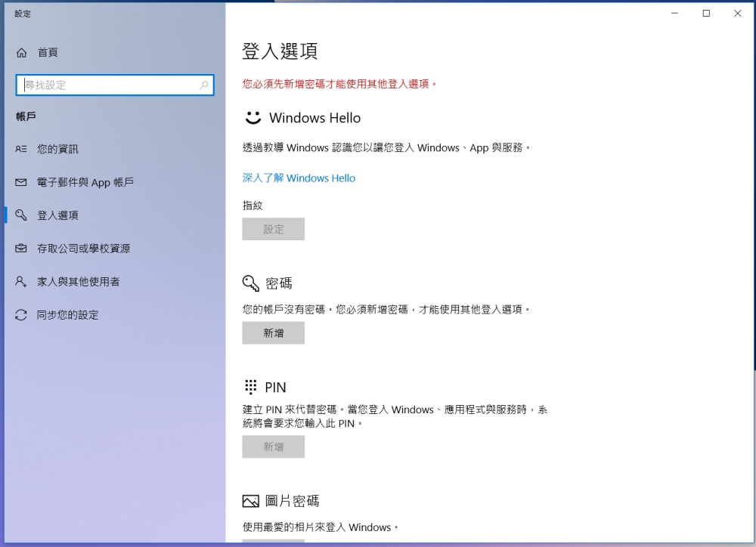
Task: Click the 帳戶 category heading in sidebar
Action: (x=26, y=116)
